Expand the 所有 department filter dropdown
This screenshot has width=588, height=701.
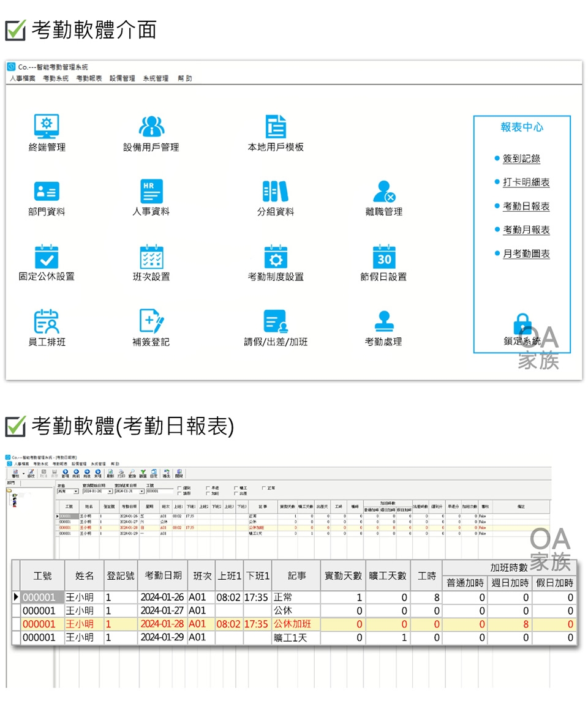tap(75, 491)
